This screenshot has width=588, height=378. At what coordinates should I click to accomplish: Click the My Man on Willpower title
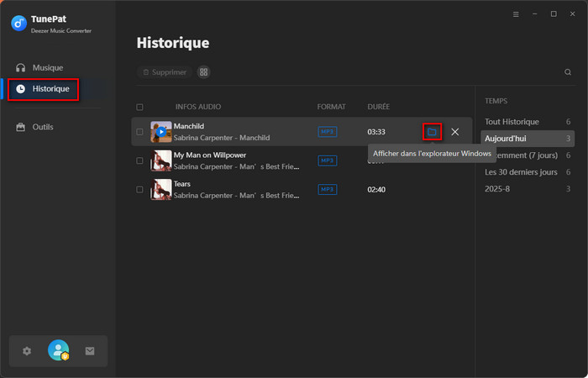pyautogui.click(x=210, y=155)
